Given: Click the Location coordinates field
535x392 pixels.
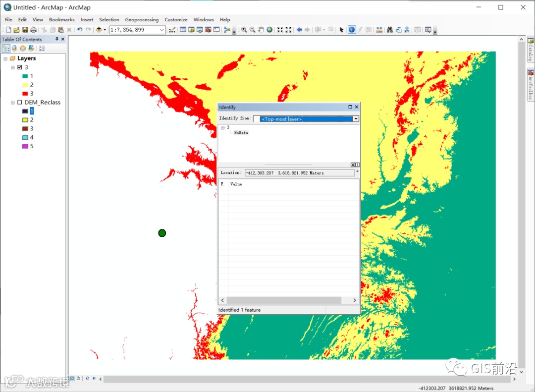Looking at the screenshot, I should click(299, 173).
